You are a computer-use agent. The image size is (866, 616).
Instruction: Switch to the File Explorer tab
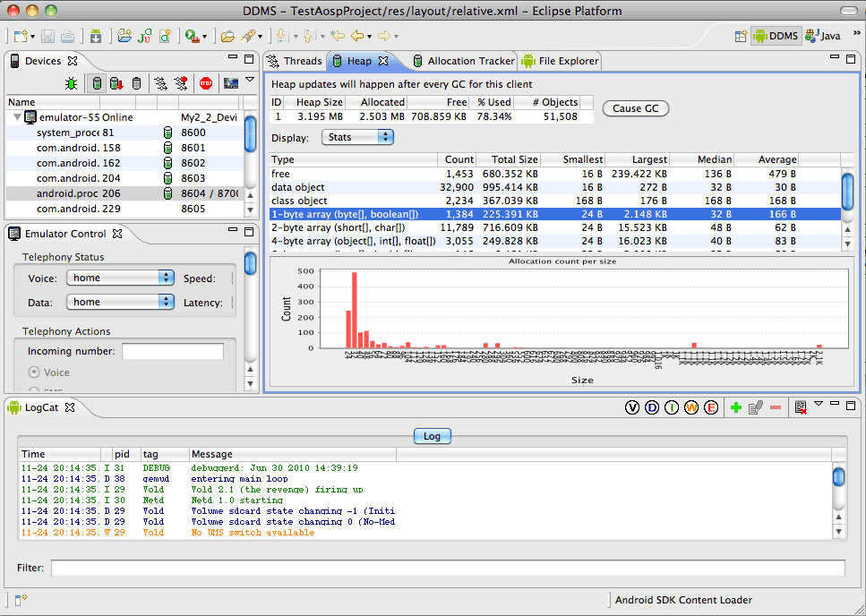[x=560, y=61]
